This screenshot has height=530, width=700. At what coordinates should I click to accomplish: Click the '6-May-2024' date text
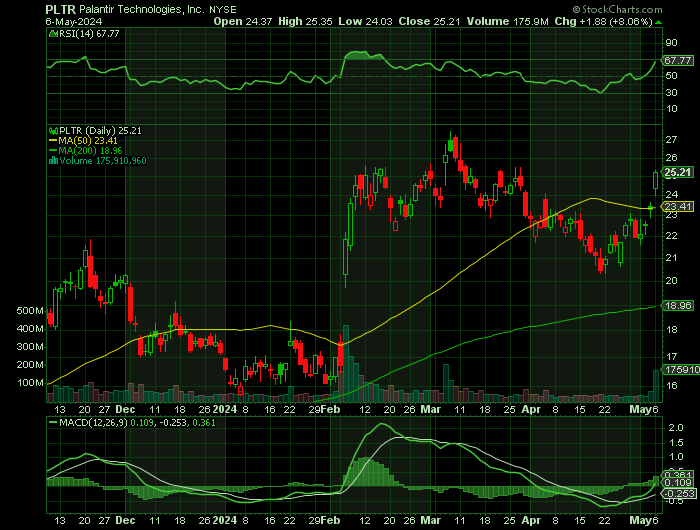click(74, 21)
